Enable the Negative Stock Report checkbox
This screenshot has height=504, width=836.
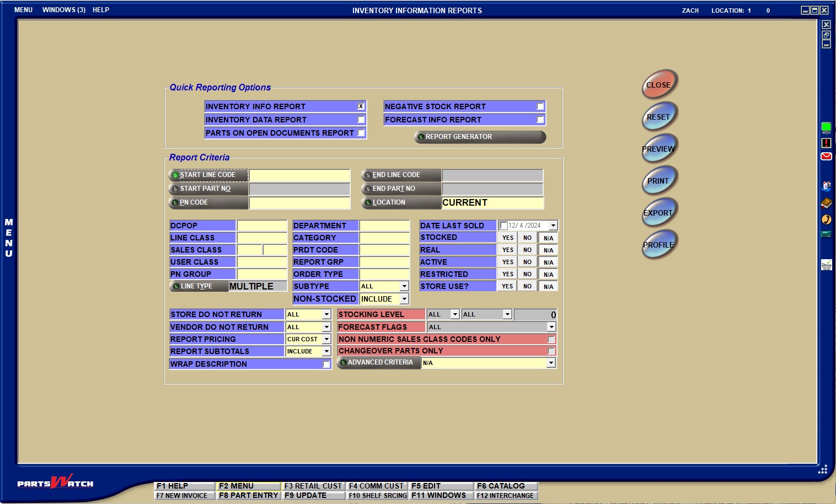(540, 106)
